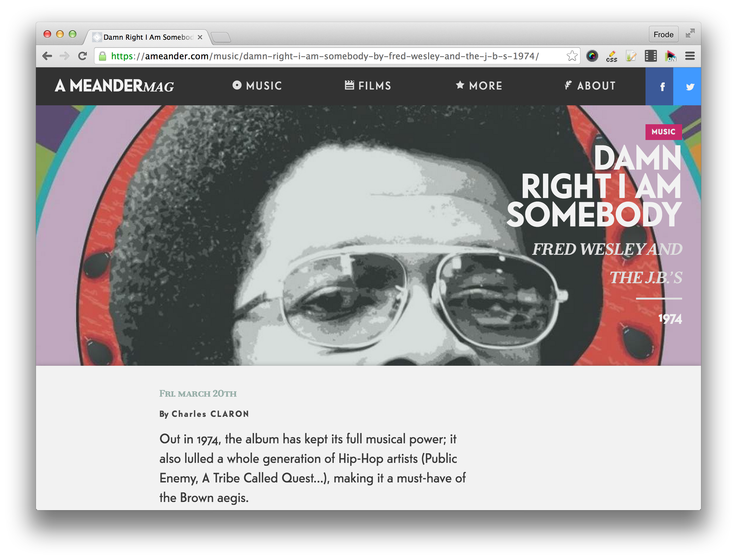737x560 pixels.
Task: Click the article intro paragraph text
Action: pyautogui.click(x=312, y=468)
